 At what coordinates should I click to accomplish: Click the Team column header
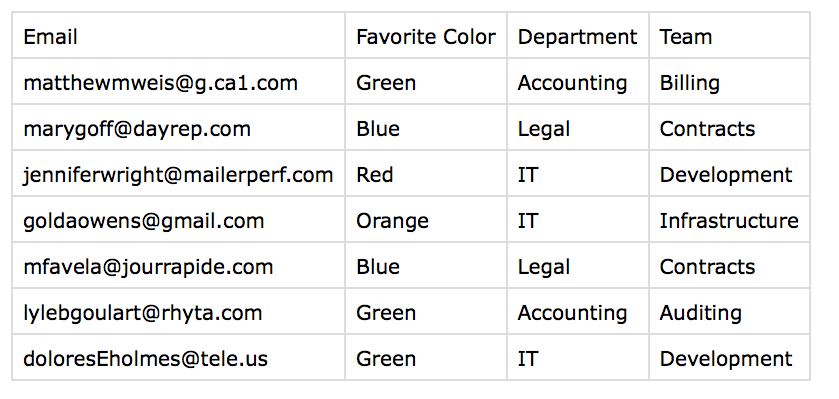coord(729,35)
